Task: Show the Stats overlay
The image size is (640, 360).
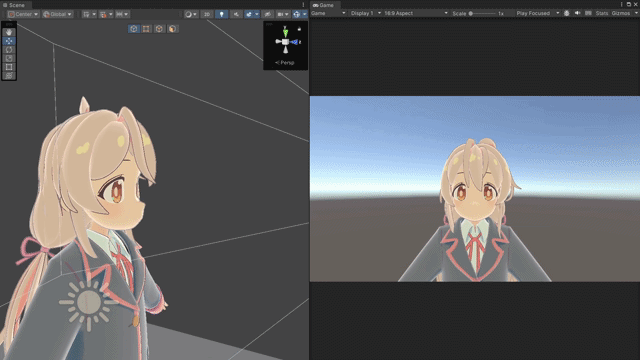Action: pos(602,13)
